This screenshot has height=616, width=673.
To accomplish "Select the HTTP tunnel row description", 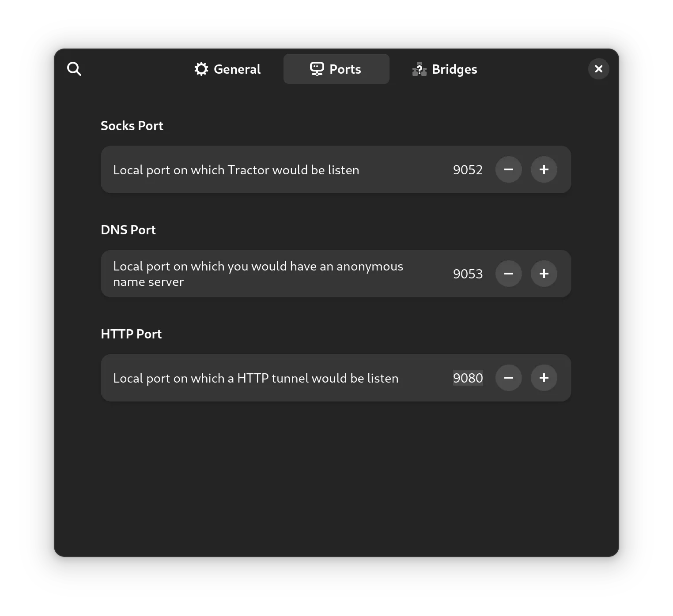I will [x=256, y=378].
